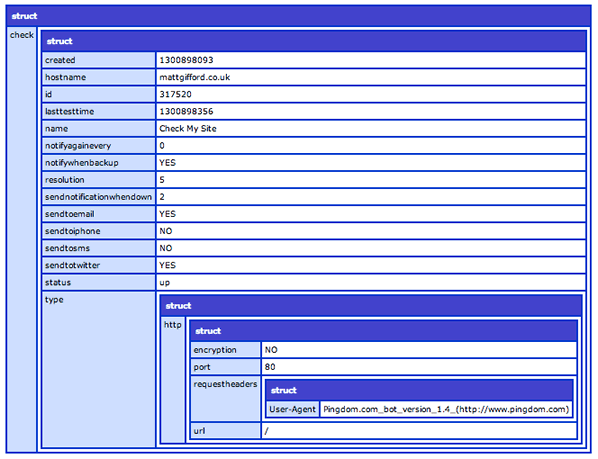Collapse the type struct header
The width and height of the screenshot is (598, 459).
[371, 306]
